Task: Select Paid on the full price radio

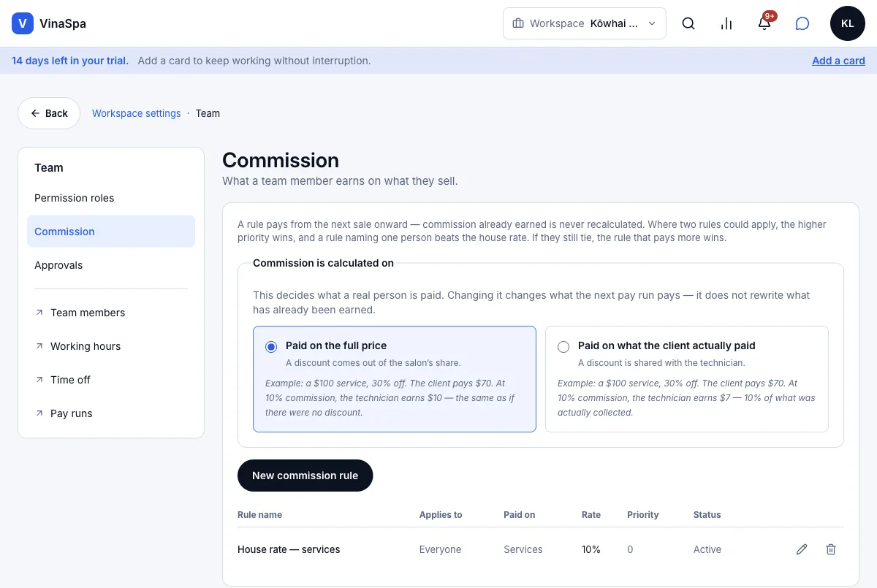Action: click(271, 347)
